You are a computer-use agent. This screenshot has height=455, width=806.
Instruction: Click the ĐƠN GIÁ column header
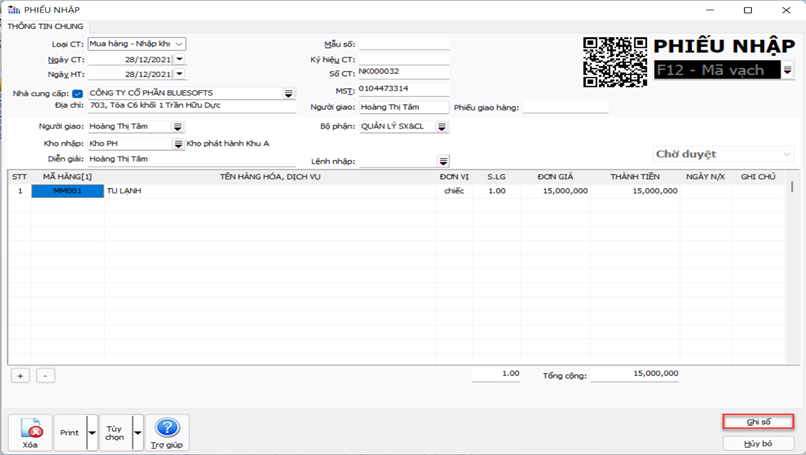[556, 177]
